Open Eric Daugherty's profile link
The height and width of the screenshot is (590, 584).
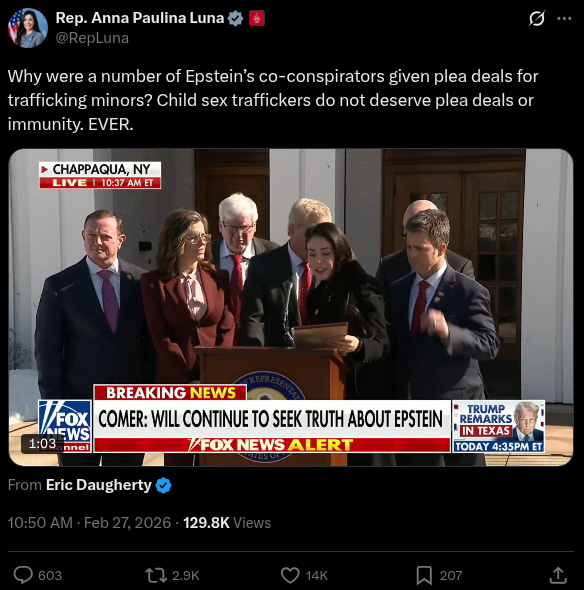99,485
